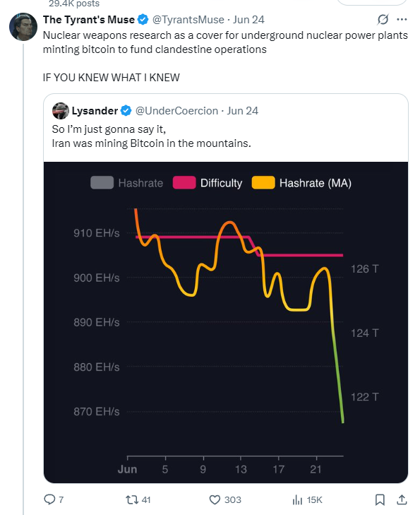
Task: View post analytics bar chart icon
Action: pyautogui.click(x=297, y=500)
